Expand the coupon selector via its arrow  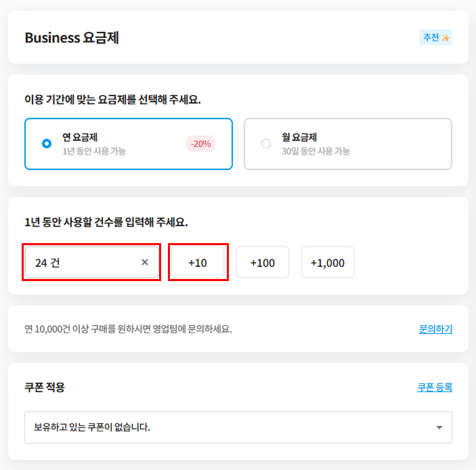coord(439,428)
